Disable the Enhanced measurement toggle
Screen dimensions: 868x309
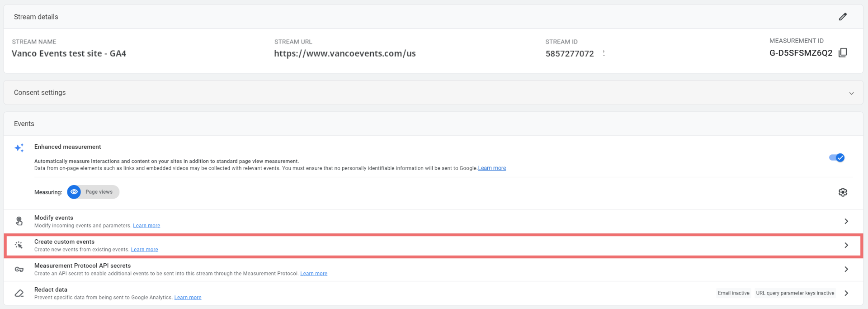(836, 157)
